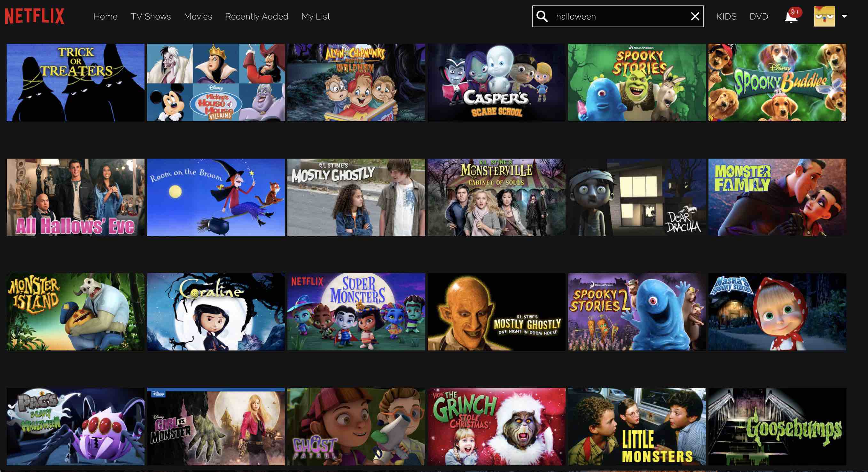Open the TV Shows menu
Screen dimensions: 868x472
tap(151, 17)
